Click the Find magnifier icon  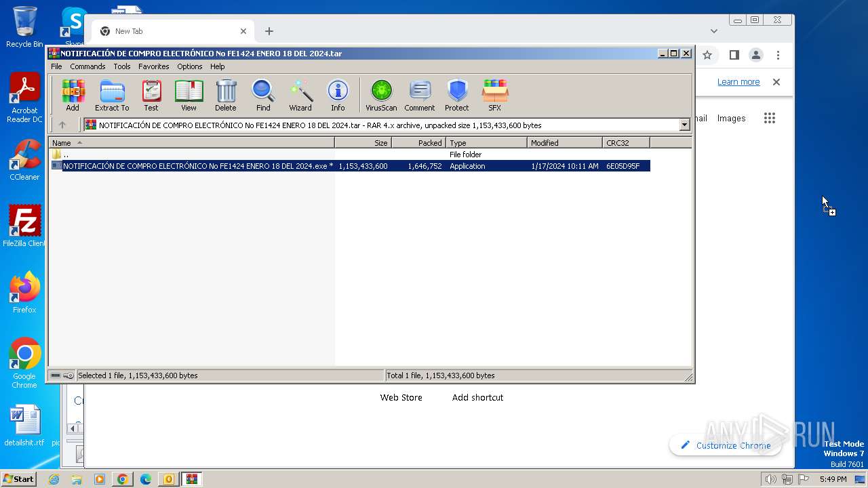point(263,95)
